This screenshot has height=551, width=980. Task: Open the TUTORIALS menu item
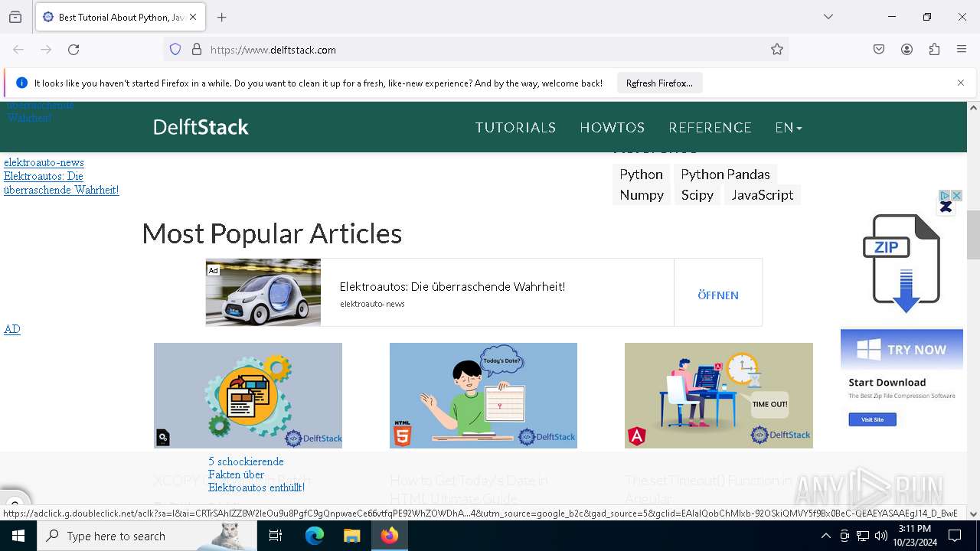coord(515,128)
